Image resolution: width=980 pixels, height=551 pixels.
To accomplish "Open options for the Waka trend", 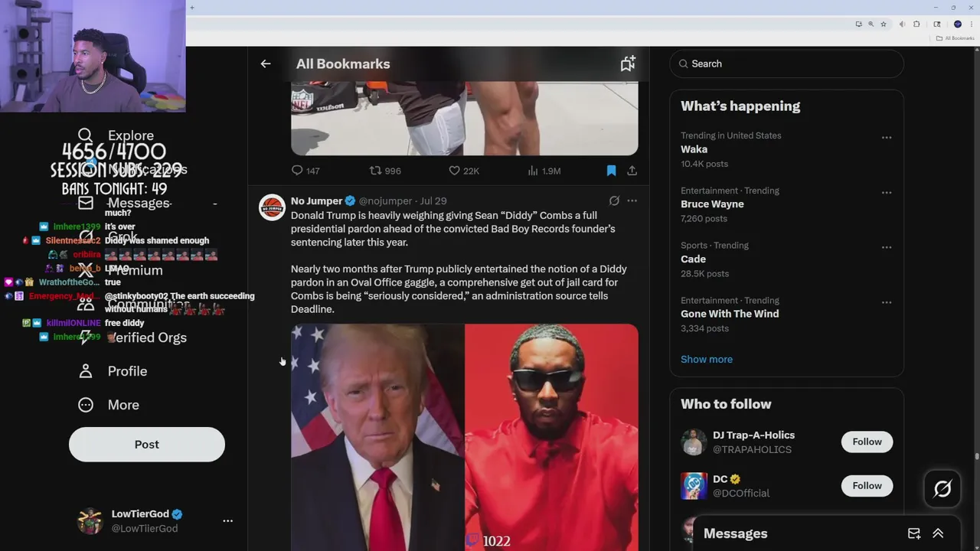I will coord(887,138).
